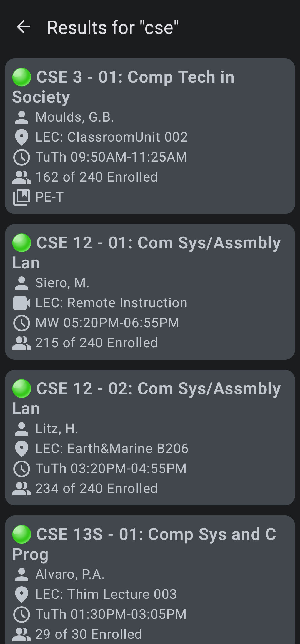This screenshot has height=644, width=300.
Task: Select instructor name Siero, M.
Action: (62, 283)
